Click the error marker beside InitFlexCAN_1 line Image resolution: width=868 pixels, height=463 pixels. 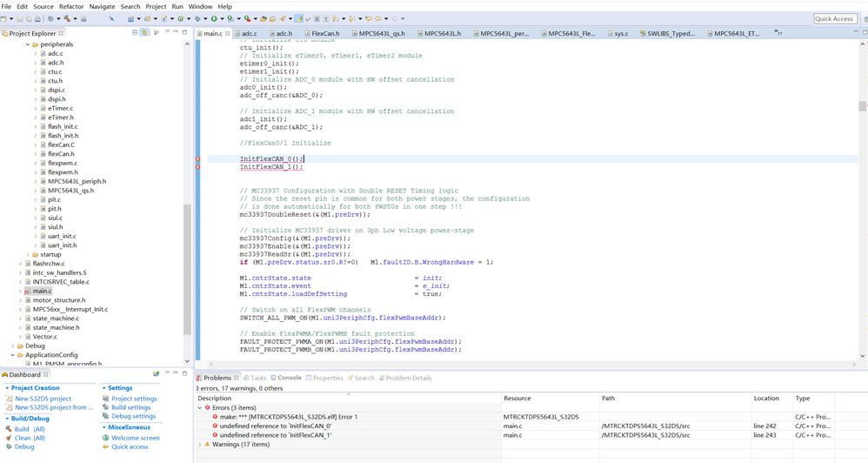click(x=198, y=167)
